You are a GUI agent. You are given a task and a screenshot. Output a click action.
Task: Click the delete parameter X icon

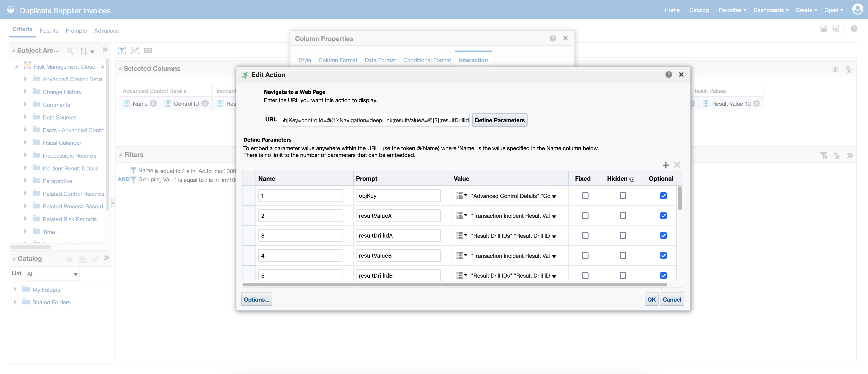tap(677, 165)
